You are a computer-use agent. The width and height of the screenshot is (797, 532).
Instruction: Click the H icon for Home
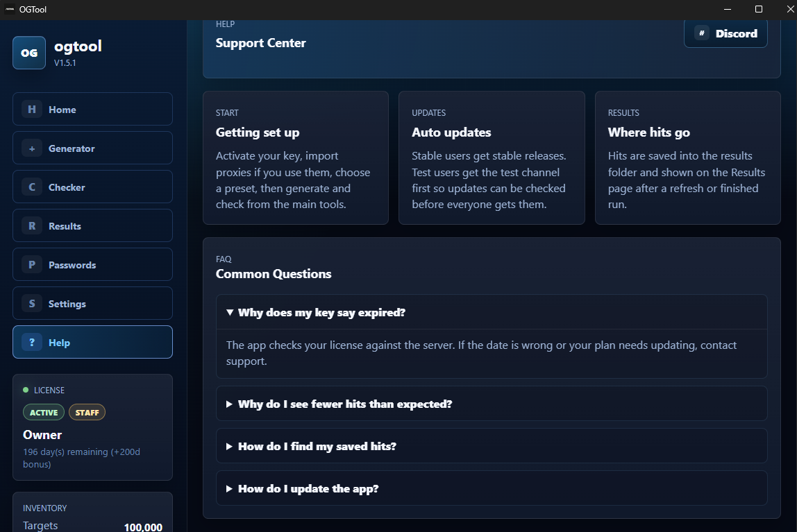32,109
